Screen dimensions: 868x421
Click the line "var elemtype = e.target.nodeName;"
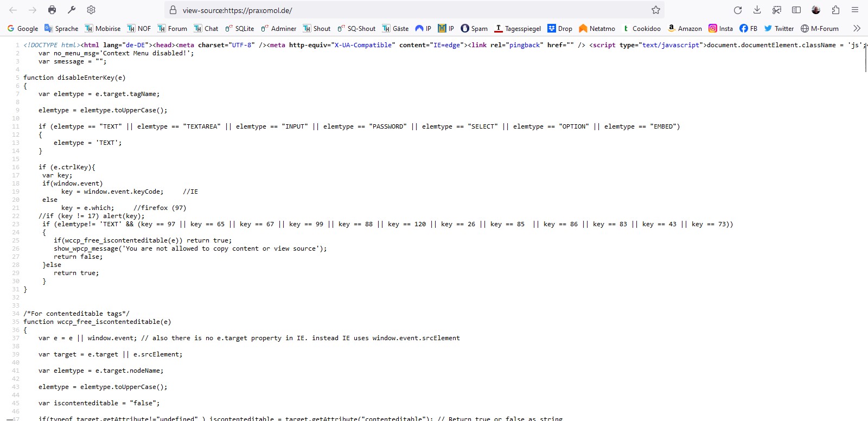tap(101, 371)
